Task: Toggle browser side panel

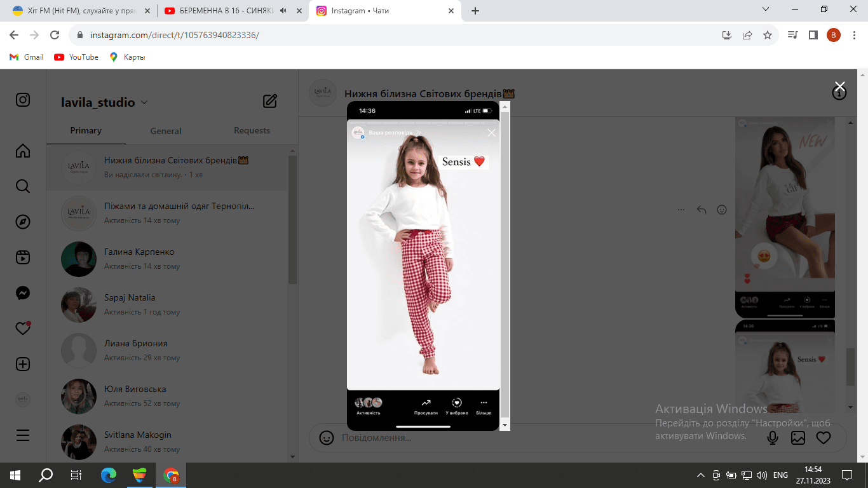Action: [813, 35]
